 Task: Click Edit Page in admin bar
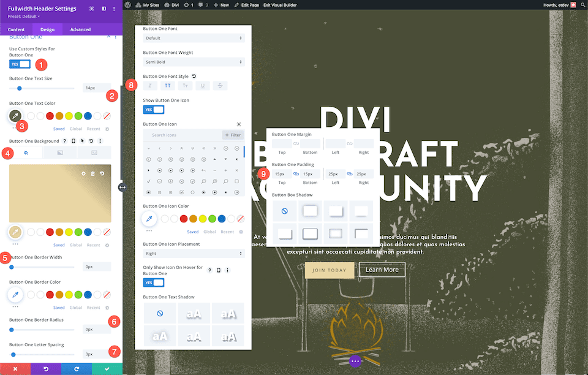click(x=246, y=5)
